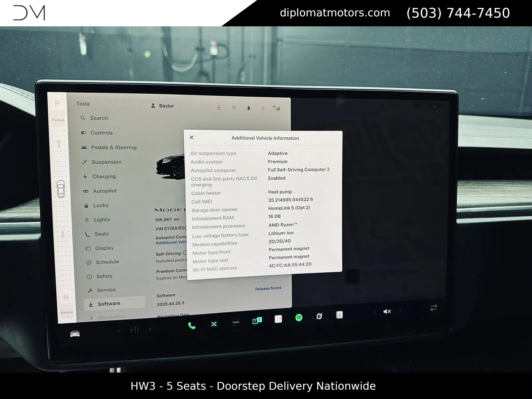532x399 pixels.
Task: Tap the LTE signal strength icon
Action: [276, 108]
